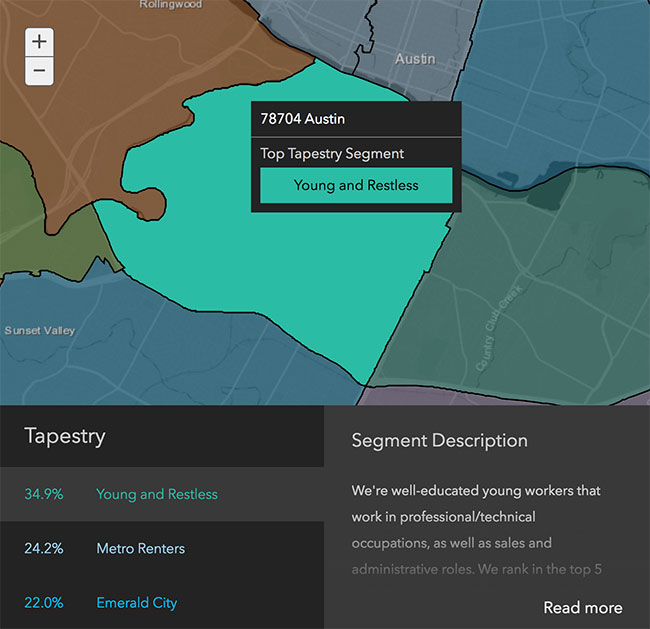Click the Rollingwood map label
Viewport: 650px width, 629px height.
tap(171, 5)
